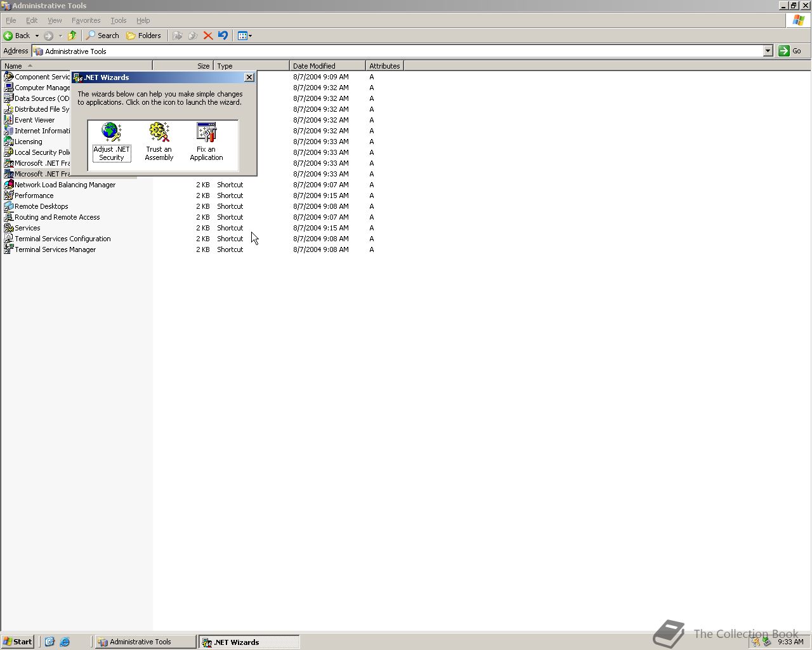Select the Services shortcut icon
Screen dimensions: 812x650
[9, 228]
